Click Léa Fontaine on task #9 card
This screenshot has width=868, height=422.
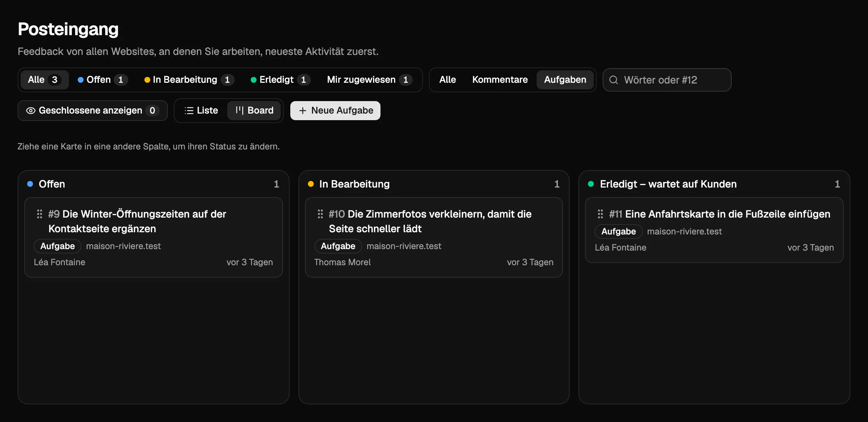[x=59, y=262]
